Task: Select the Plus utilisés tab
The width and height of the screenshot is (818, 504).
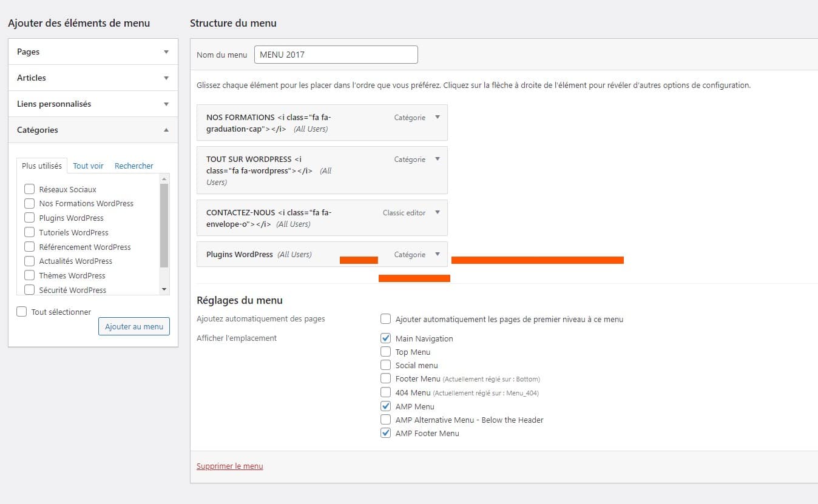Action: 41,165
